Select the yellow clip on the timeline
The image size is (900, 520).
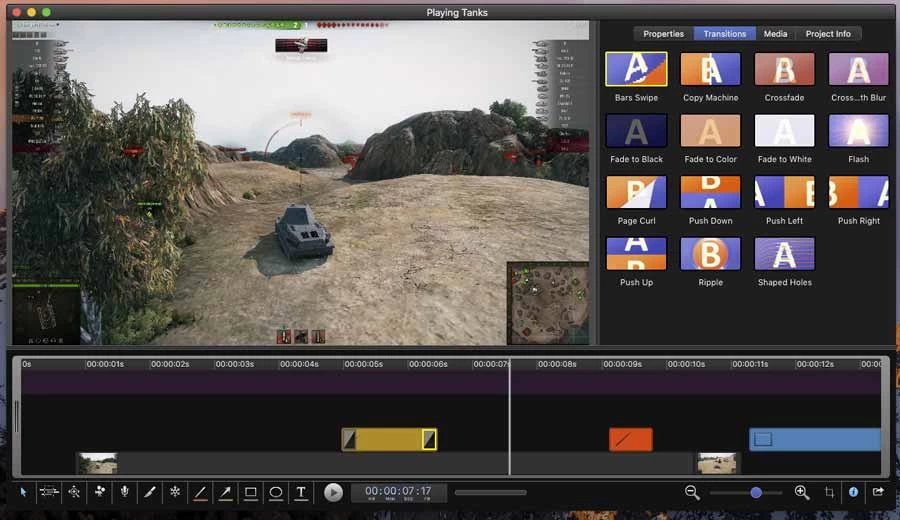(389, 439)
